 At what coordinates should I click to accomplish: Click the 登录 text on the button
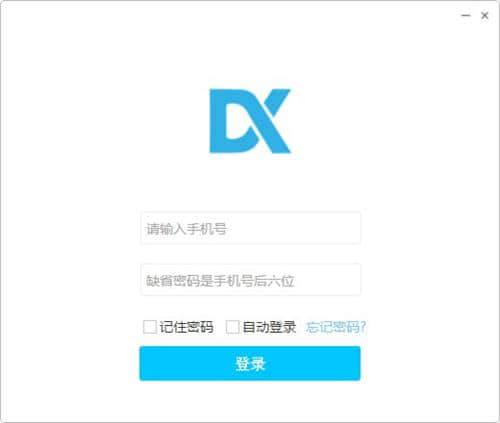[x=250, y=364]
